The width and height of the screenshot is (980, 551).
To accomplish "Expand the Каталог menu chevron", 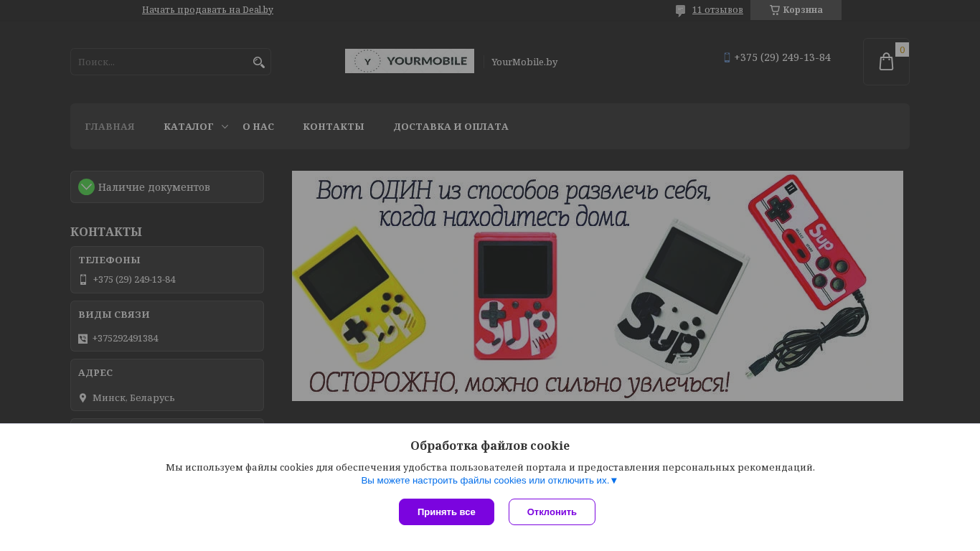I will coord(225,127).
